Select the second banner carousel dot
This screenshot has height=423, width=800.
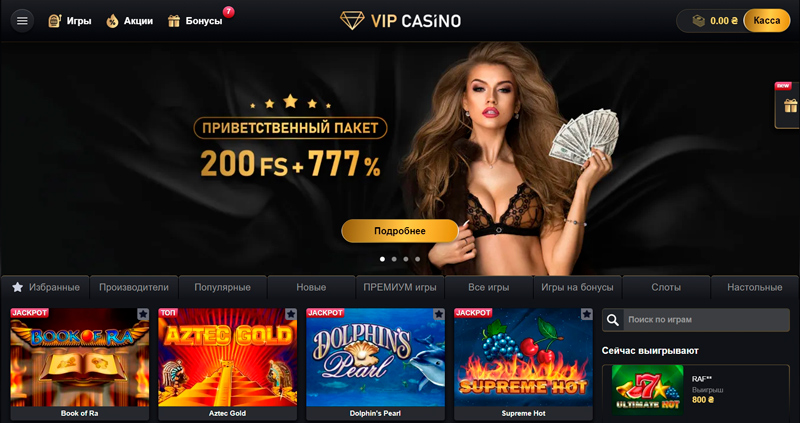click(x=394, y=259)
